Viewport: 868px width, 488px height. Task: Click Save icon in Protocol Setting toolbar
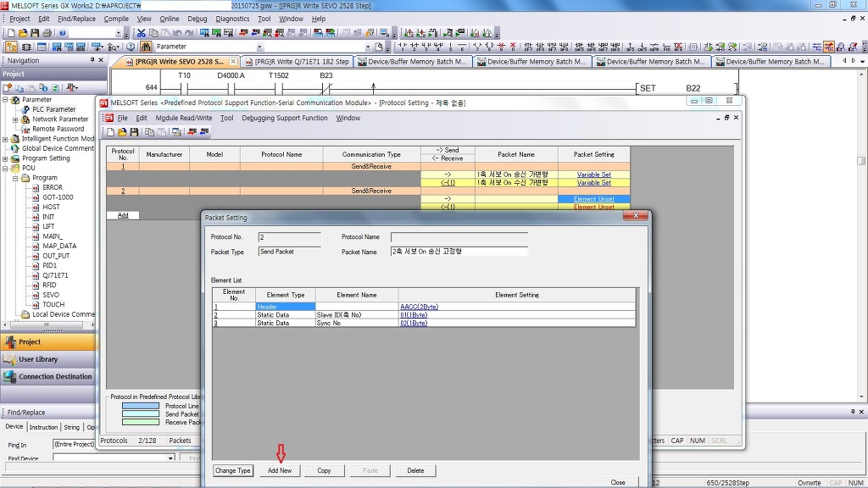tap(134, 132)
